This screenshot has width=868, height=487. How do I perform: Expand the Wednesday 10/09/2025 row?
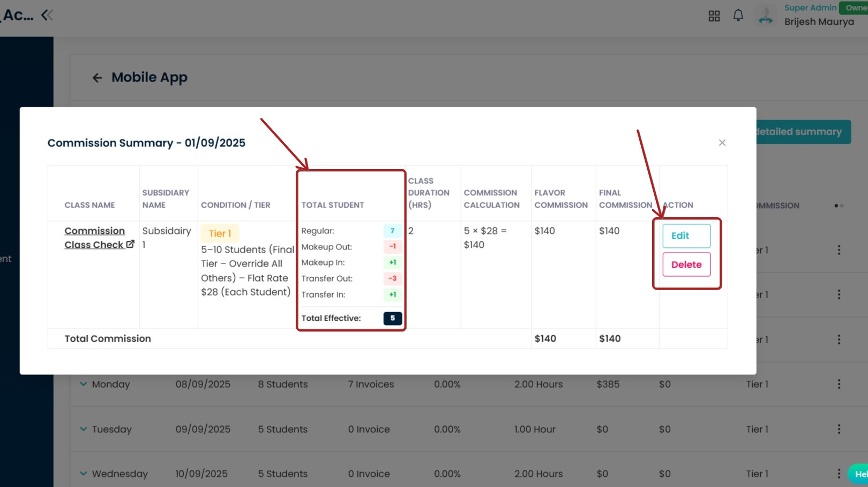coord(84,474)
